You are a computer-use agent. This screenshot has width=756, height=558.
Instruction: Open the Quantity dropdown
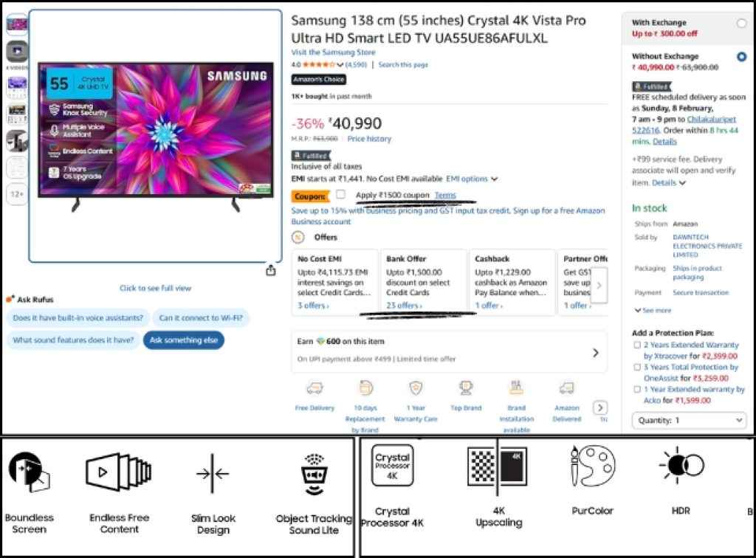[x=689, y=420]
